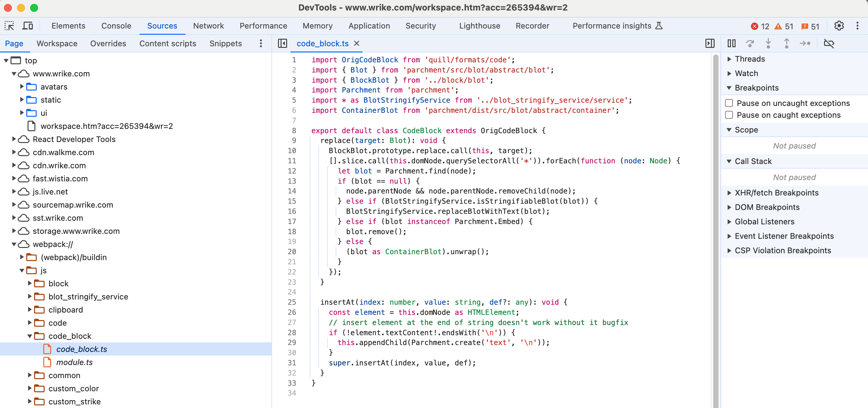Click the deactivate breakpoints icon

click(829, 44)
